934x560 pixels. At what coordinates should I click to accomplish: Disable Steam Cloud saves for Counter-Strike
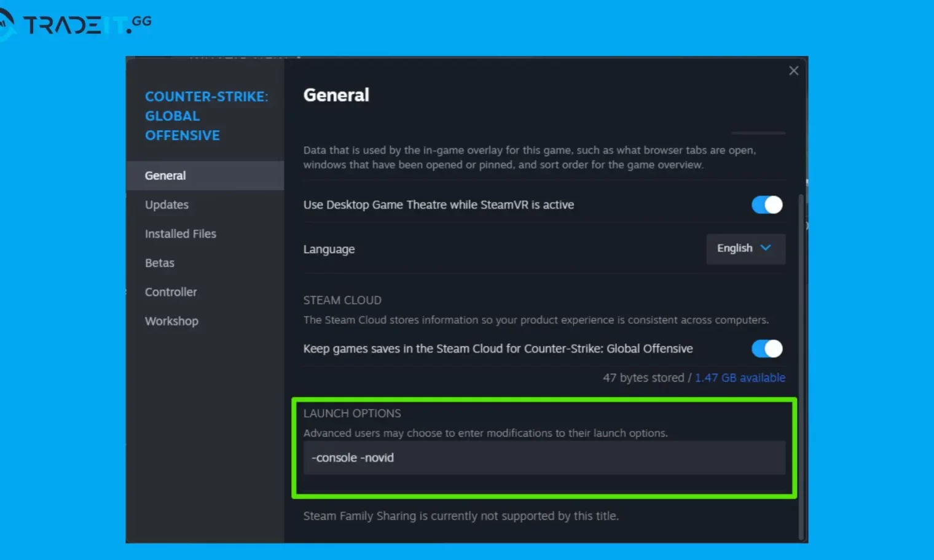pos(767,348)
